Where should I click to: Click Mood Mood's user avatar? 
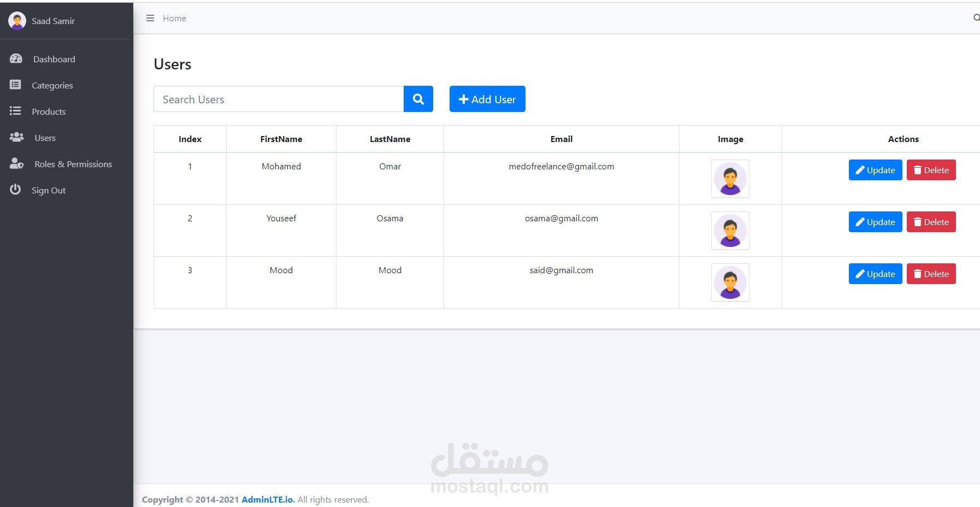730,282
